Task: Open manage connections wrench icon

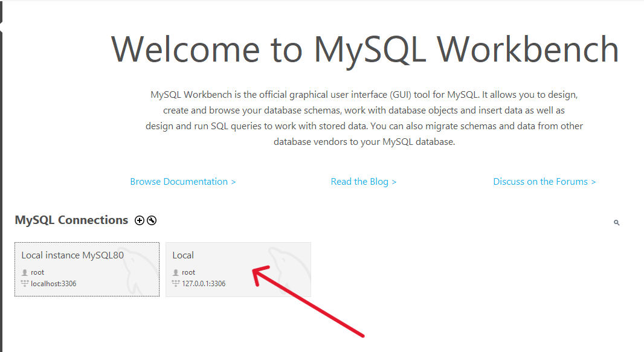Action: point(152,220)
